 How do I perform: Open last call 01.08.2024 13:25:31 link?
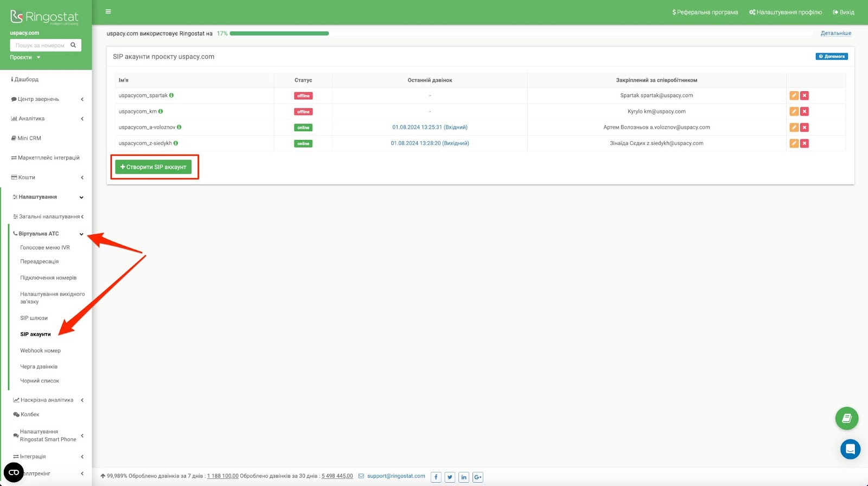[430, 127]
